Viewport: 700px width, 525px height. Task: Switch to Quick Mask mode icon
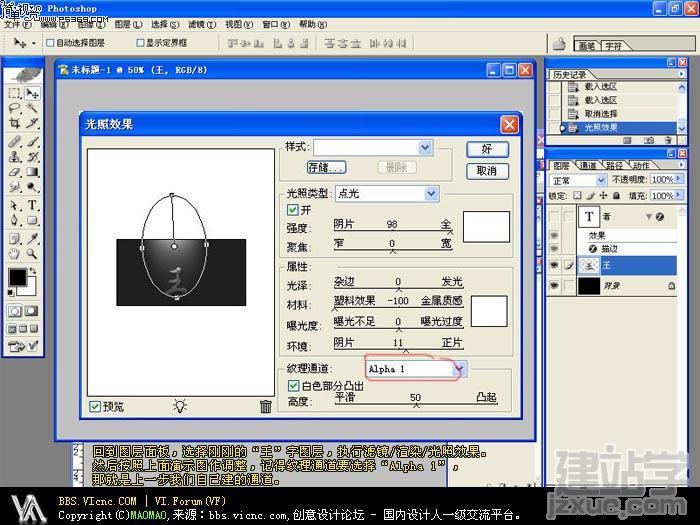point(32,311)
